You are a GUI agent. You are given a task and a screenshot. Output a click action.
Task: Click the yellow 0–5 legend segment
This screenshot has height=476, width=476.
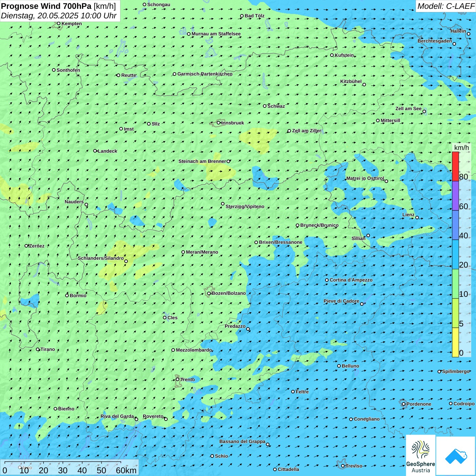[x=455, y=342]
